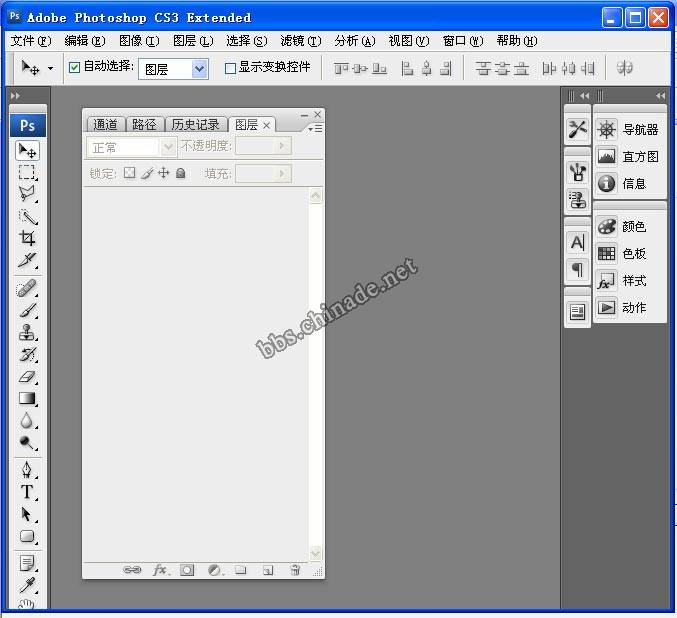Viewport: 677px width, 618px height.
Task: Click the delete layer trash button
Action: pos(295,570)
